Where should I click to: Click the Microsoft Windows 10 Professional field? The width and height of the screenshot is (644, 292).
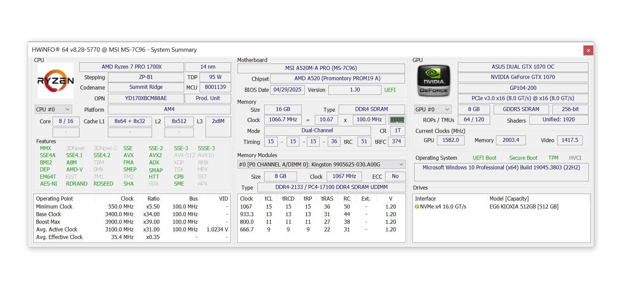tap(501, 172)
